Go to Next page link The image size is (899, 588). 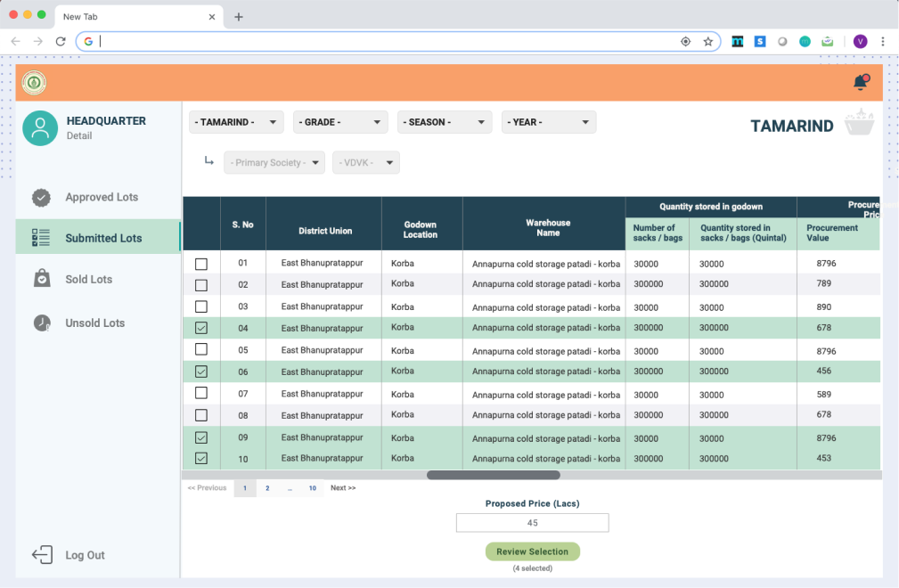(x=343, y=487)
